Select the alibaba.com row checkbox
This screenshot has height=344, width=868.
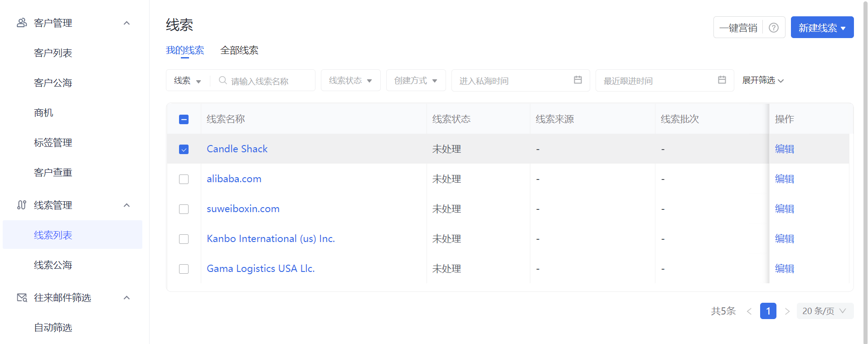(x=184, y=179)
